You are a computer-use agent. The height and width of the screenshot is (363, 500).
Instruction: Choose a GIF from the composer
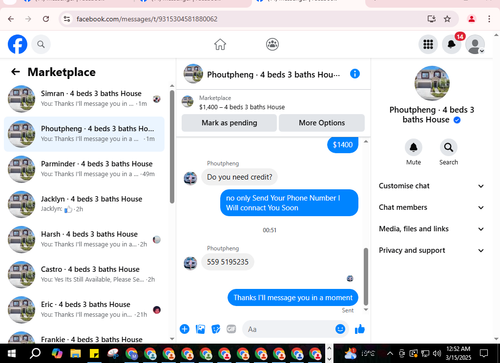(231, 329)
